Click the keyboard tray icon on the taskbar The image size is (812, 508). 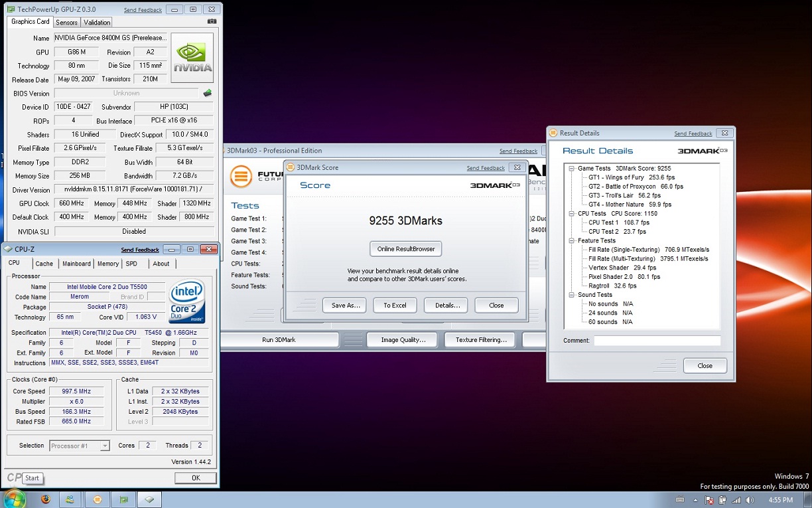coord(681,499)
